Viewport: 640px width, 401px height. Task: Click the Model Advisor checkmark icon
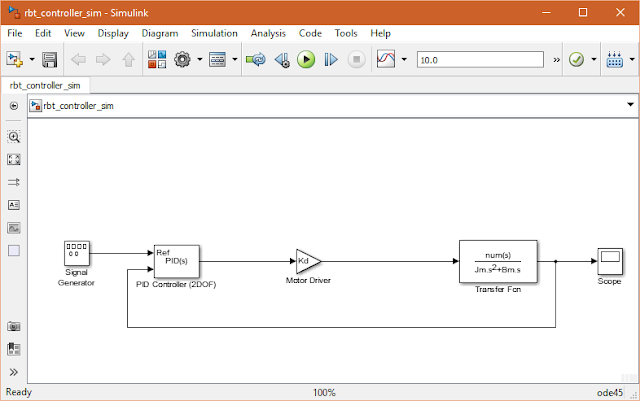pos(576,60)
